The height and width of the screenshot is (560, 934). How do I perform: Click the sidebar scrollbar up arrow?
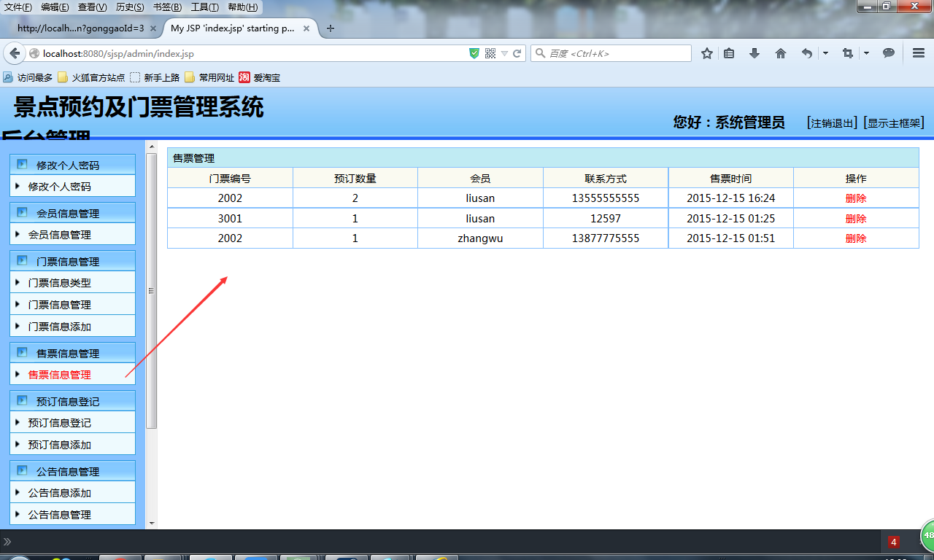pos(152,147)
